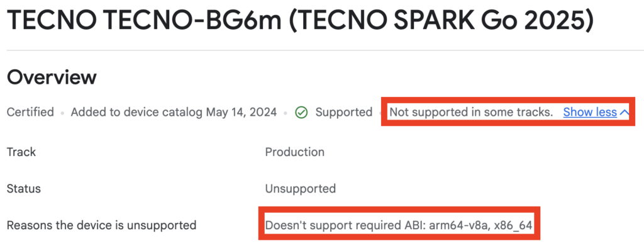644x248 pixels.
Task: Click the Overview section heading
Action: 52,77
